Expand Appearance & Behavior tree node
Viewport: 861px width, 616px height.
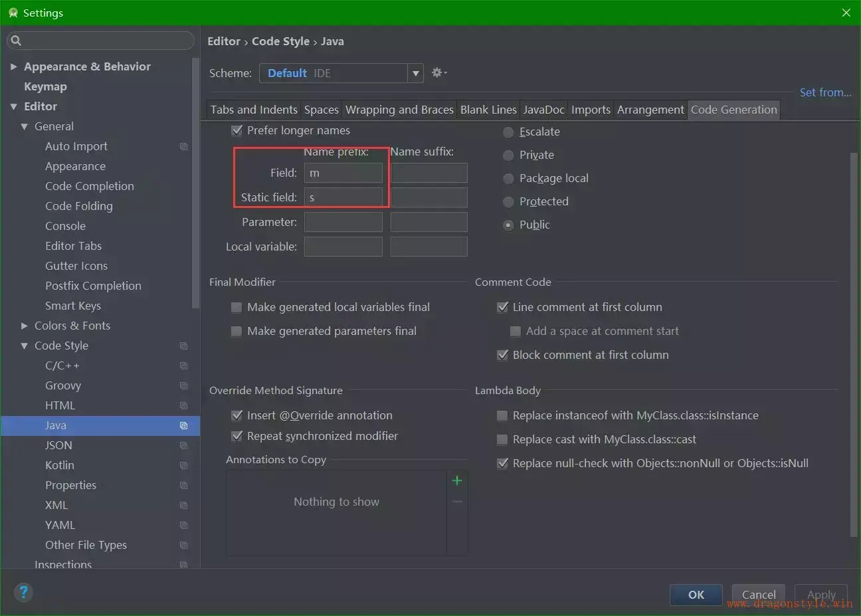pos(13,66)
